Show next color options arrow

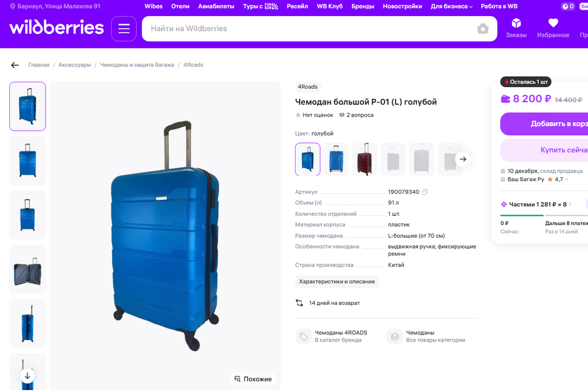(x=463, y=159)
